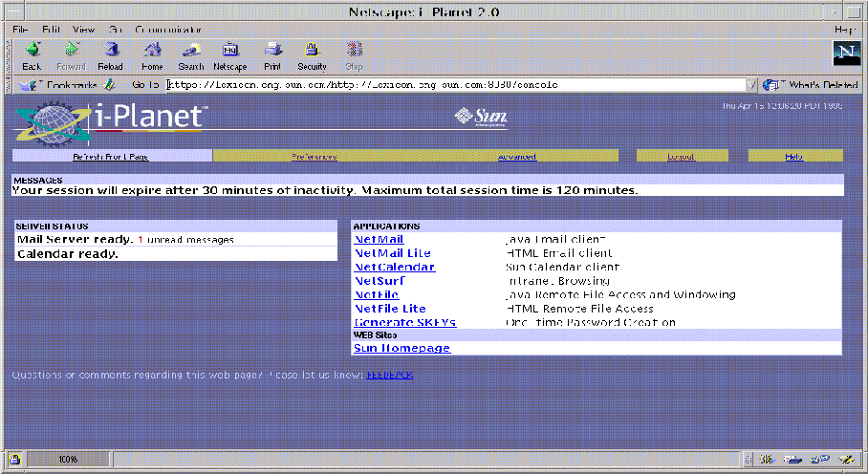Click the What's Related button text
The image size is (868, 474).
click(823, 85)
